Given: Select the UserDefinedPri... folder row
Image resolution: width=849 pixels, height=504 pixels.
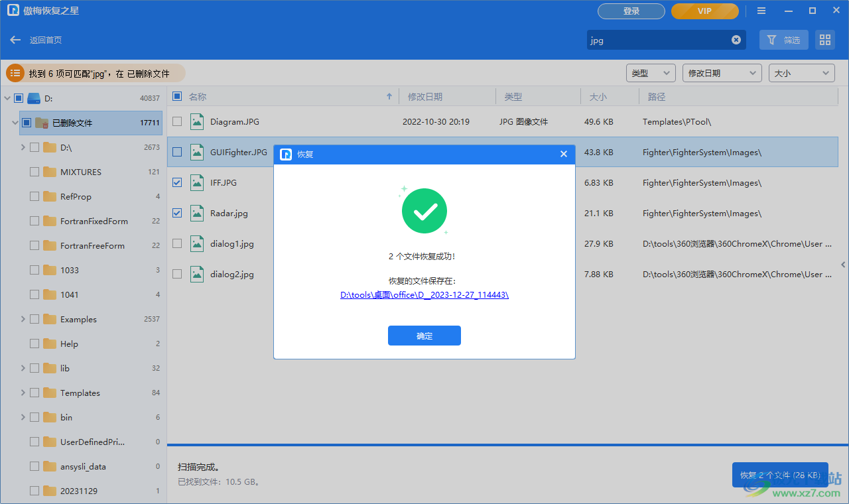Looking at the screenshot, I should click(x=91, y=442).
